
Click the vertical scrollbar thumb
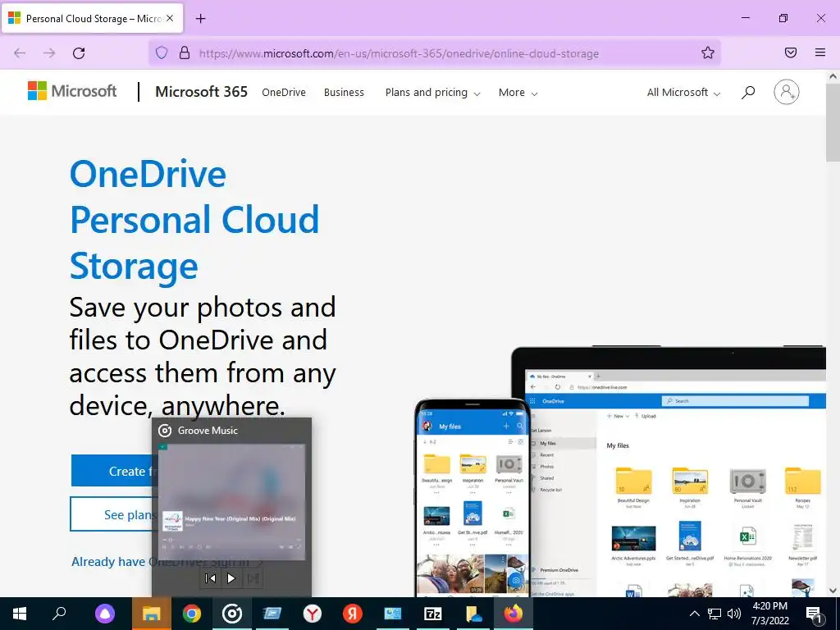coord(833,121)
